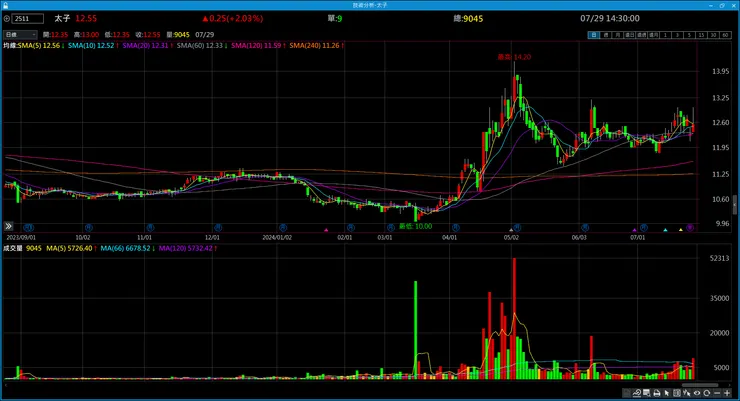Click the purple circle marker at timeline end

click(x=690, y=227)
